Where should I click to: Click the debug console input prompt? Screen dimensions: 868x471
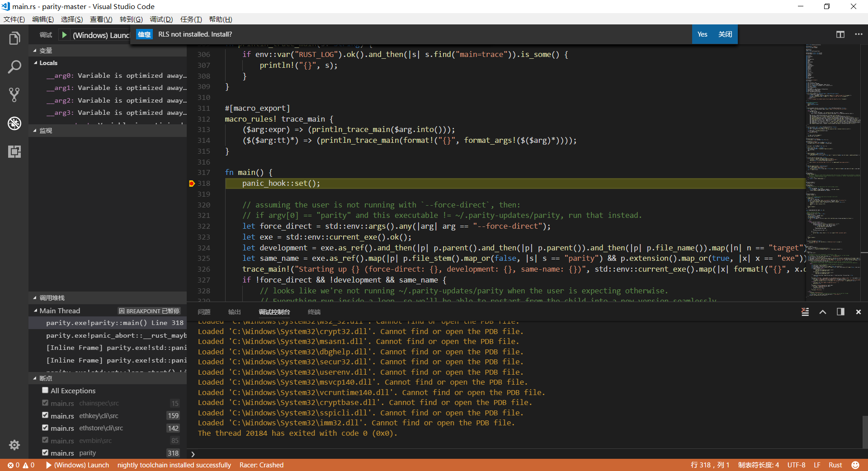(x=527, y=454)
